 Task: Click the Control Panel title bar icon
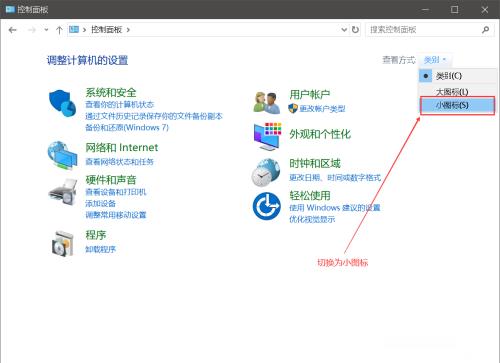10,9
